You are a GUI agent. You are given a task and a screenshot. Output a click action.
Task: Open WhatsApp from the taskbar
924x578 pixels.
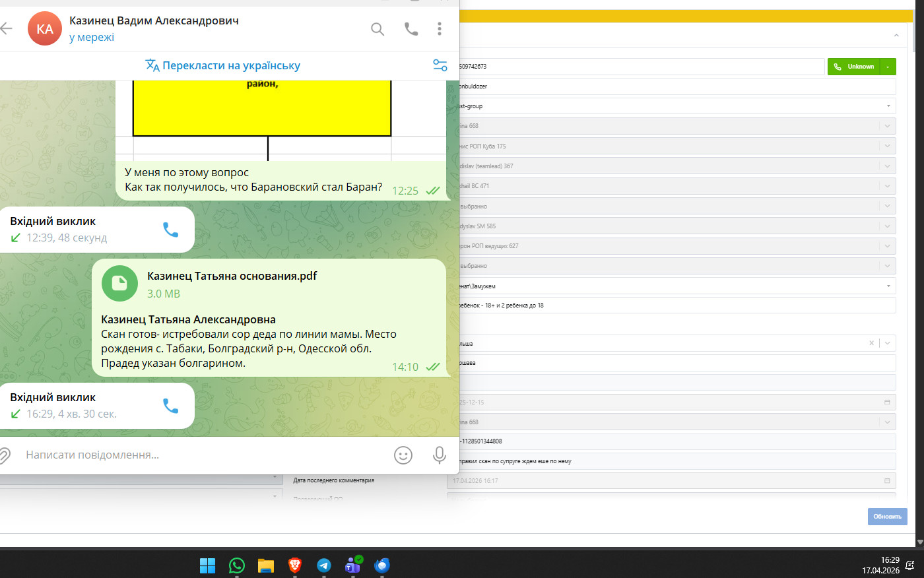click(x=237, y=565)
